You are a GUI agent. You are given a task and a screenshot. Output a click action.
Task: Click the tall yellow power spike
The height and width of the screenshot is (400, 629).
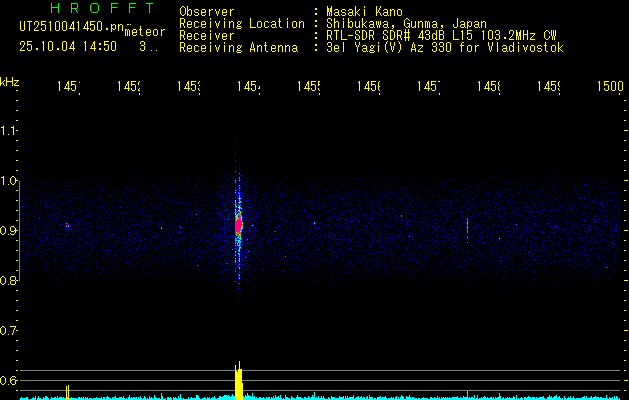pyautogui.click(x=238, y=382)
